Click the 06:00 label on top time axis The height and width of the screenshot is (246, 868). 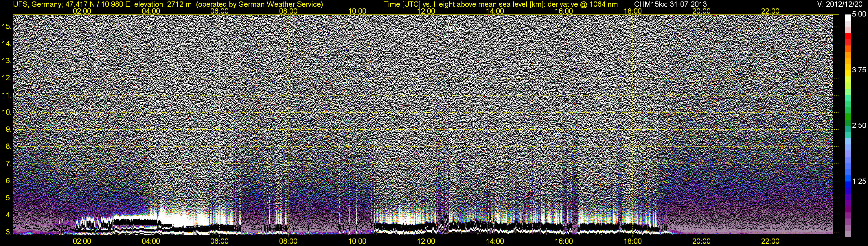219,11
